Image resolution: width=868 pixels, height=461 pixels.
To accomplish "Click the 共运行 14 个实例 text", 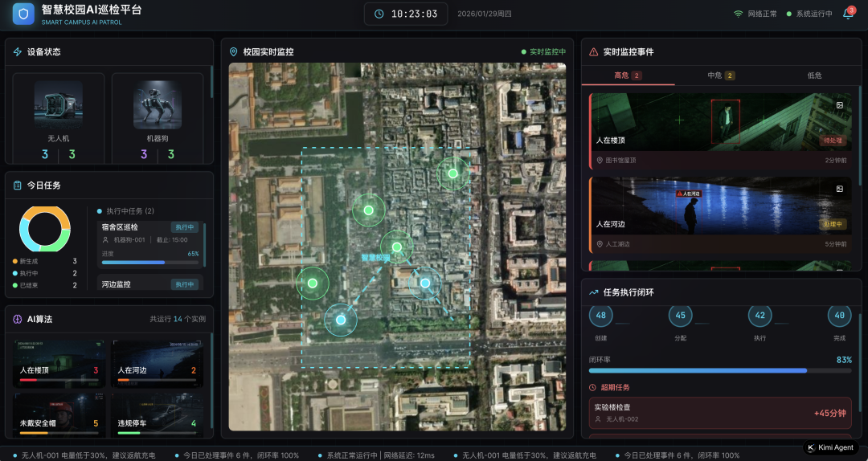I will point(178,320).
